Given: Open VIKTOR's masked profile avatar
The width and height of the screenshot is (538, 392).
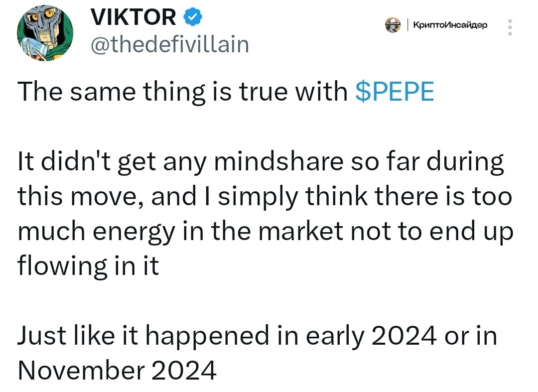Looking at the screenshot, I should (45, 33).
